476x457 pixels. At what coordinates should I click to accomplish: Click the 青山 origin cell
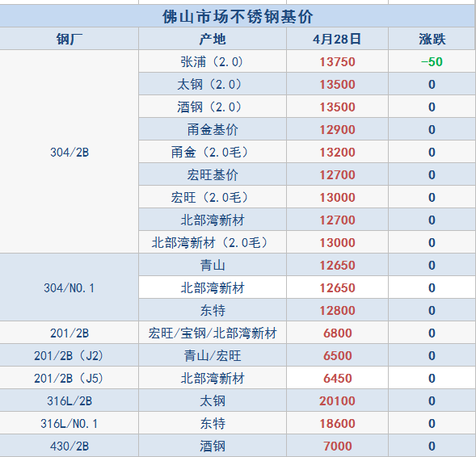click(x=213, y=266)
